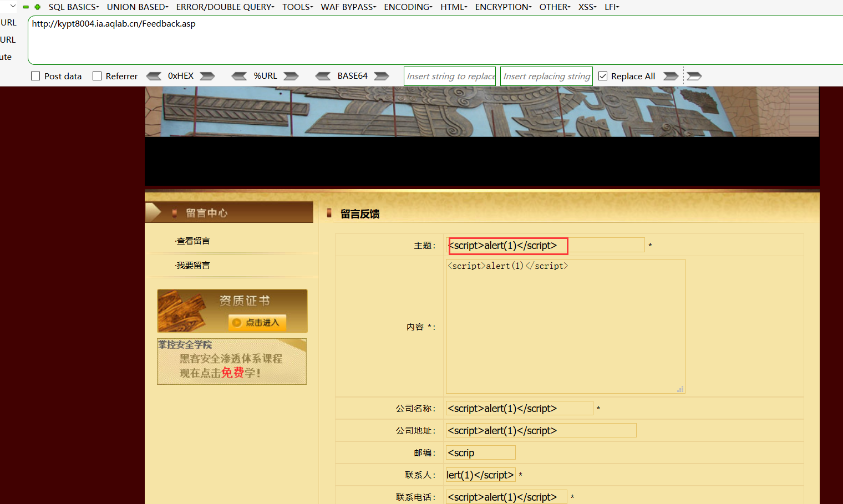This screenshot has width=843, height=504.
Task: Enable the Post data checkbox
Action: click(x=35, y=76)
